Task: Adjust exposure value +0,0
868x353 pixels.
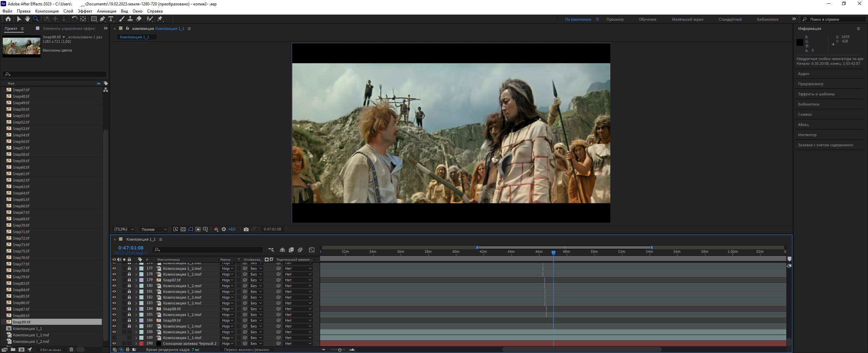Action: 232,229
